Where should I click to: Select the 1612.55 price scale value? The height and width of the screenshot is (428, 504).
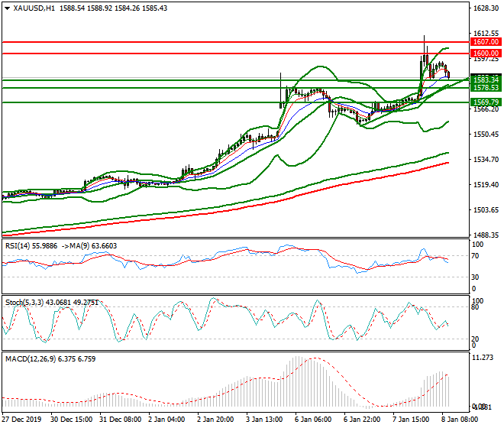486,33
